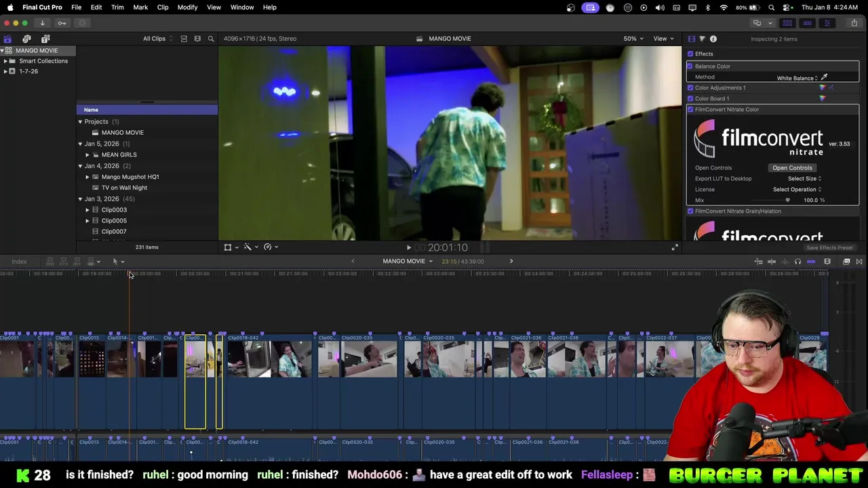Viewport: 868px width, 488px height.
Task: Open the License Select Operation dropdown
Action: pos(797,189)
